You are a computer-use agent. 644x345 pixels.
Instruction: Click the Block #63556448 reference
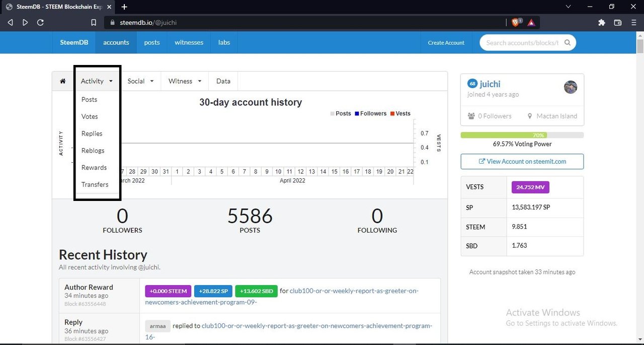85,304
